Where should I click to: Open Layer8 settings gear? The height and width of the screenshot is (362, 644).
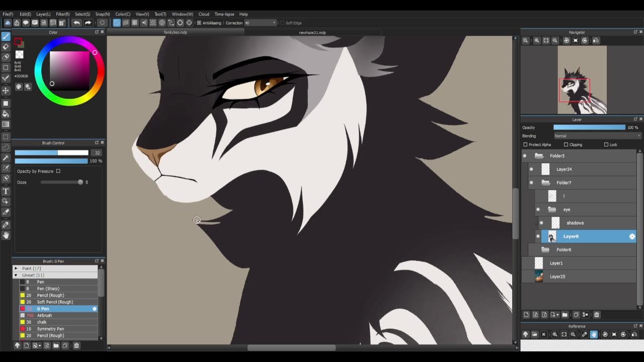point(632,236)
